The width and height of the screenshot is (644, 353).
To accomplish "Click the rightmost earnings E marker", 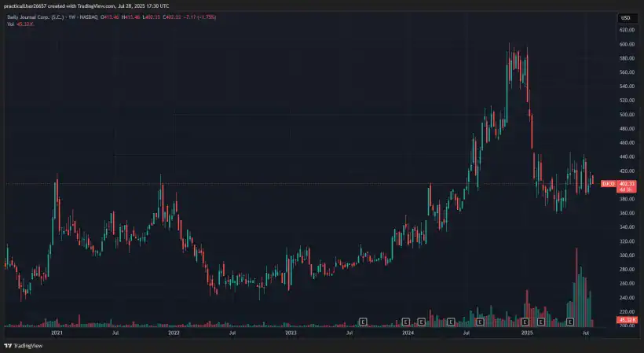I will [x=571, y=322].
